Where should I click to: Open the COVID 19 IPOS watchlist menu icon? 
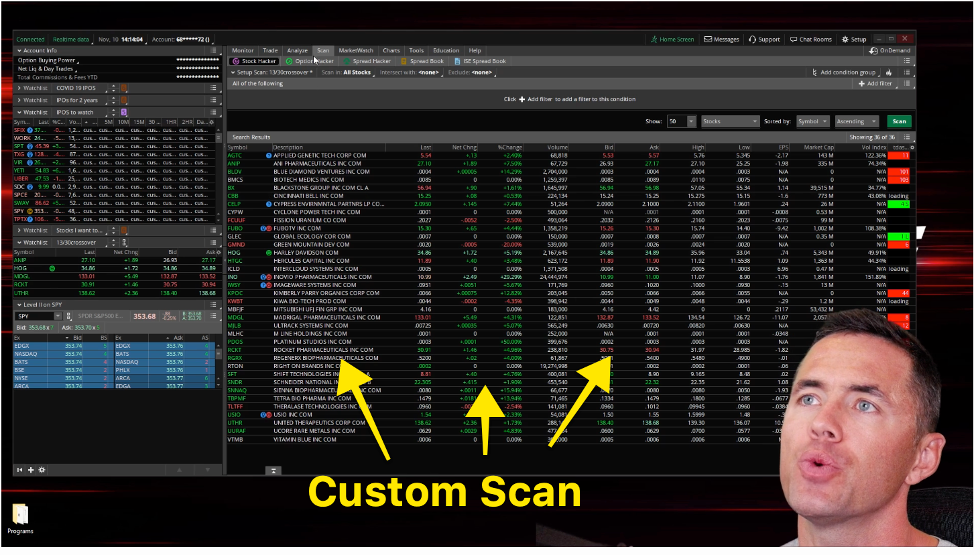(213, 88)
